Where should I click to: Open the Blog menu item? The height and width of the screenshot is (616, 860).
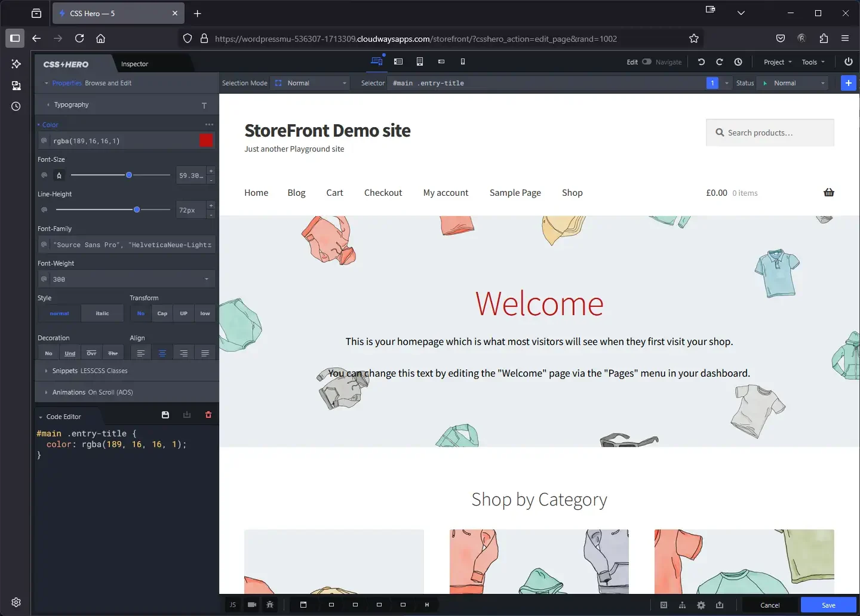(x=296, y=193)
